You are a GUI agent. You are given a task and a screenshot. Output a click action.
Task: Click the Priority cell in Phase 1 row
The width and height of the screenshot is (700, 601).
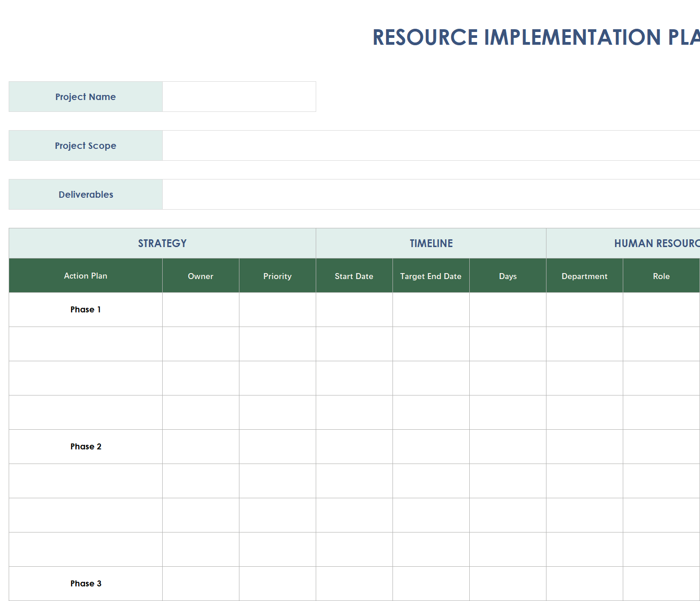(x=277, y=310)
